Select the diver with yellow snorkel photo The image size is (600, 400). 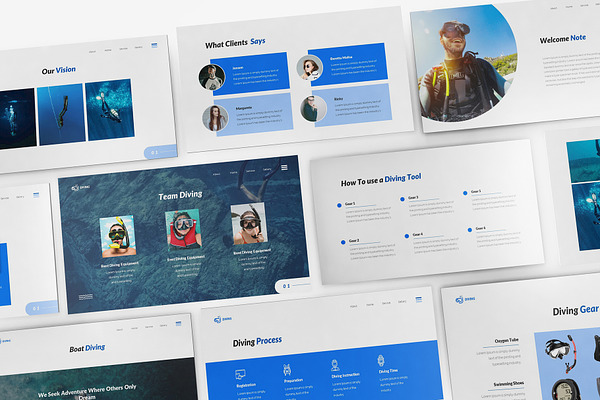click(117, 236)
